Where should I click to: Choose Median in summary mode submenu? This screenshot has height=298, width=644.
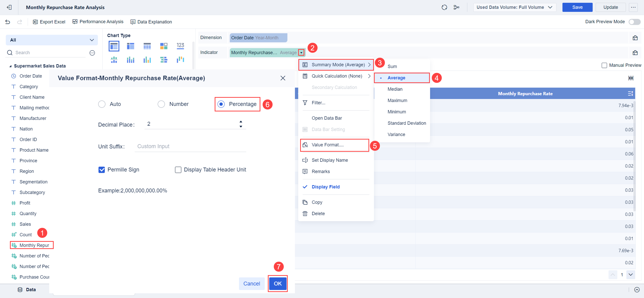coord(395,89)
